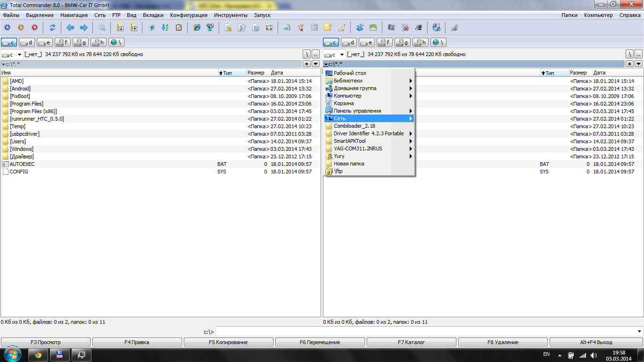Open right panel directory history dropdown arrow
This screenshot has width=644, height=362.
[x=638, y=64]
